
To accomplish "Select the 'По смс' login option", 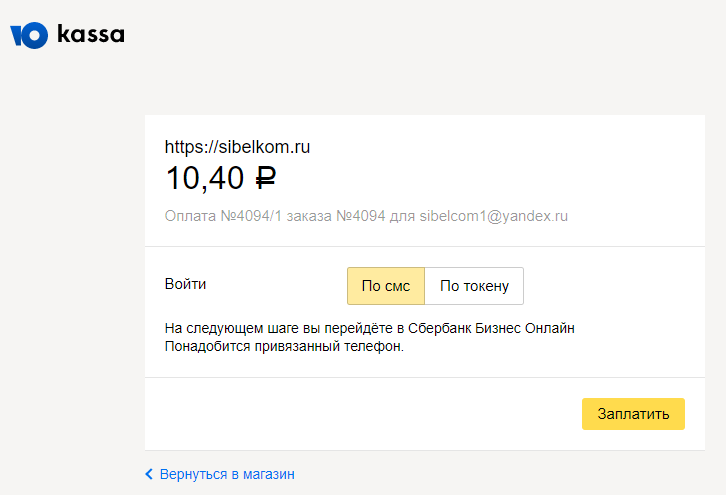I will click(x=386, y=286).
